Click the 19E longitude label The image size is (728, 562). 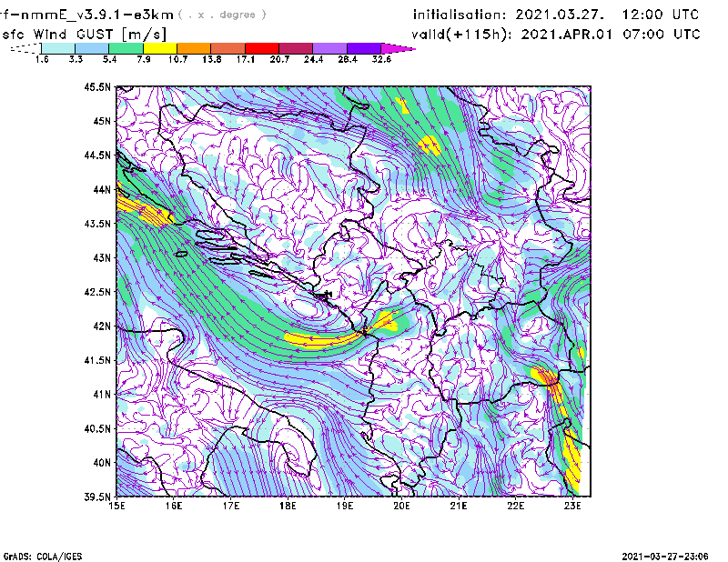(345, 506)
